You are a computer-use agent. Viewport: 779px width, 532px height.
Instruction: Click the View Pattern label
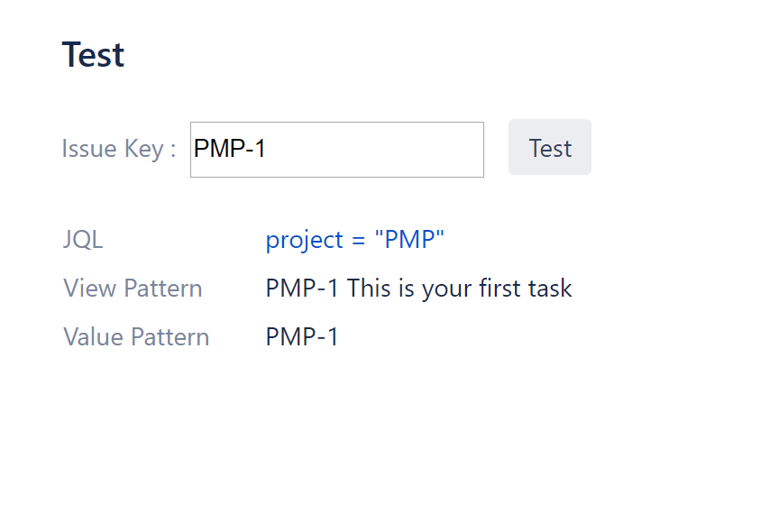[x=132, y=288]
